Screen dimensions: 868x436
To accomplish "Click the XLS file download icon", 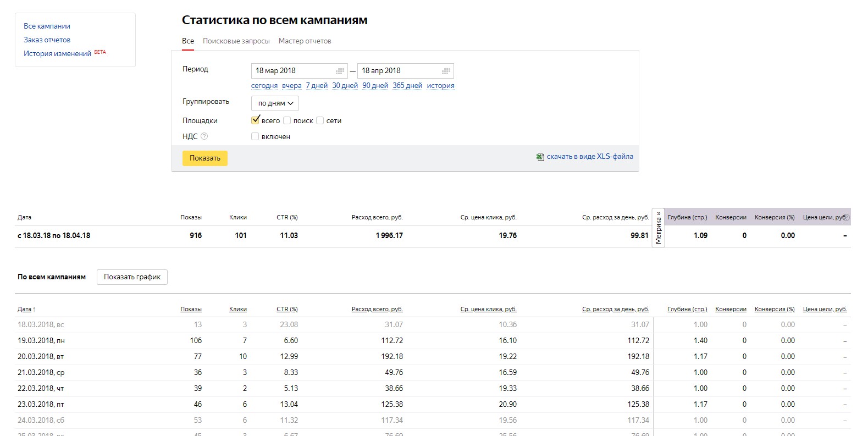I will tap(540, 157).
